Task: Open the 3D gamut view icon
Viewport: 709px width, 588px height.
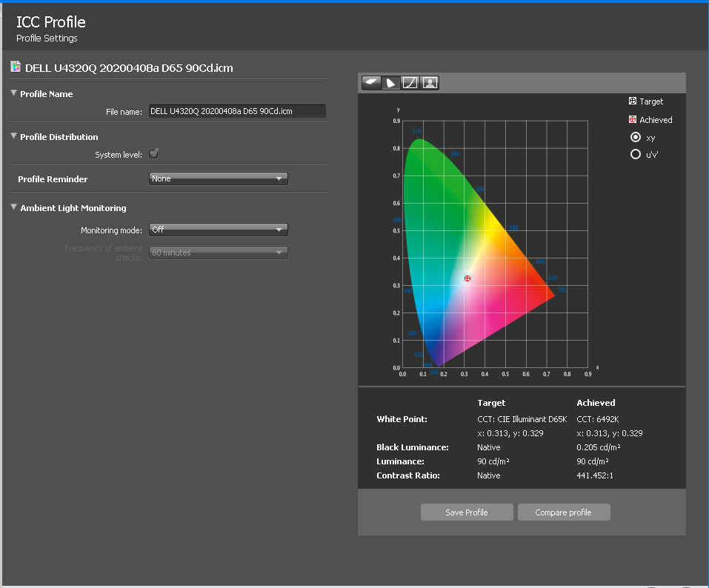Action: click(371, 83)
